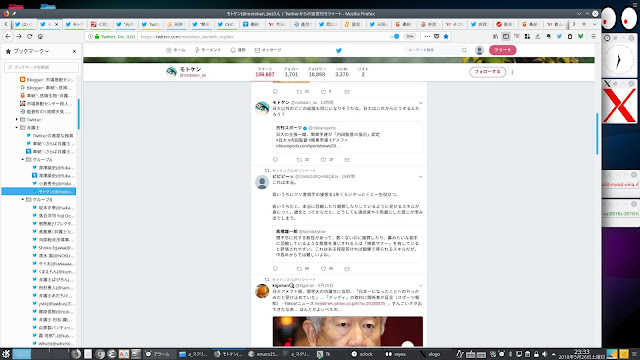This screenshot has width=640, height=360.
Task: Open the ホーム Twitter navigation item
Action: pyautogui.click(x=176, y=50)
